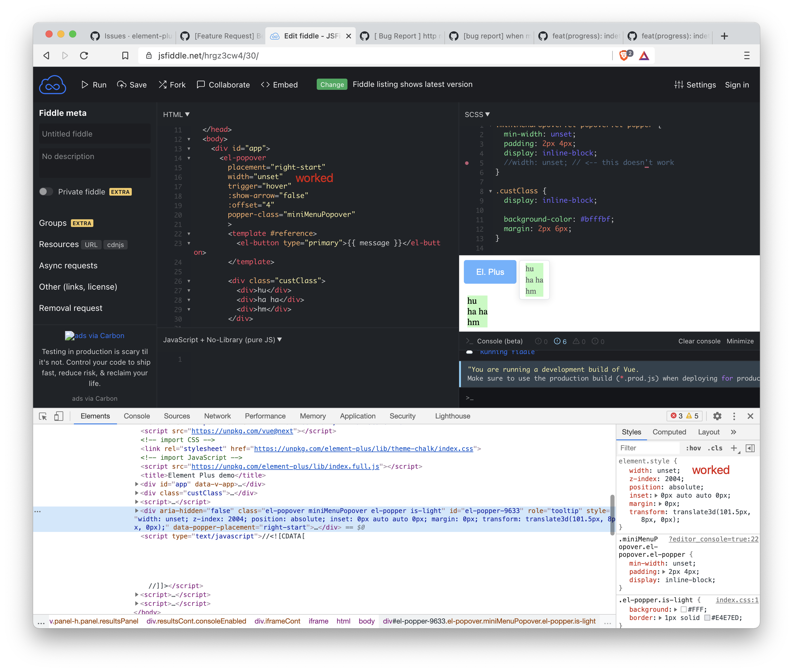Open the DevTools settings gear
The width and height of the screenshot is (793, 672).
[718, 416]
